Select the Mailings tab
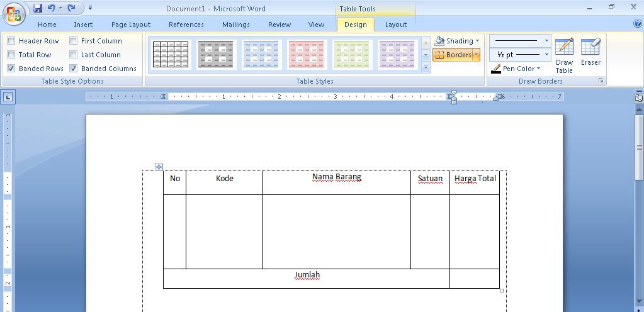 click(x=235, y=25)
